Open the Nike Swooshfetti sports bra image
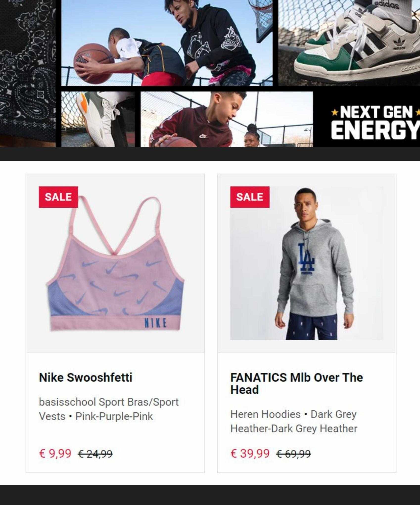 pyautogui.click(x=115, y=263)
